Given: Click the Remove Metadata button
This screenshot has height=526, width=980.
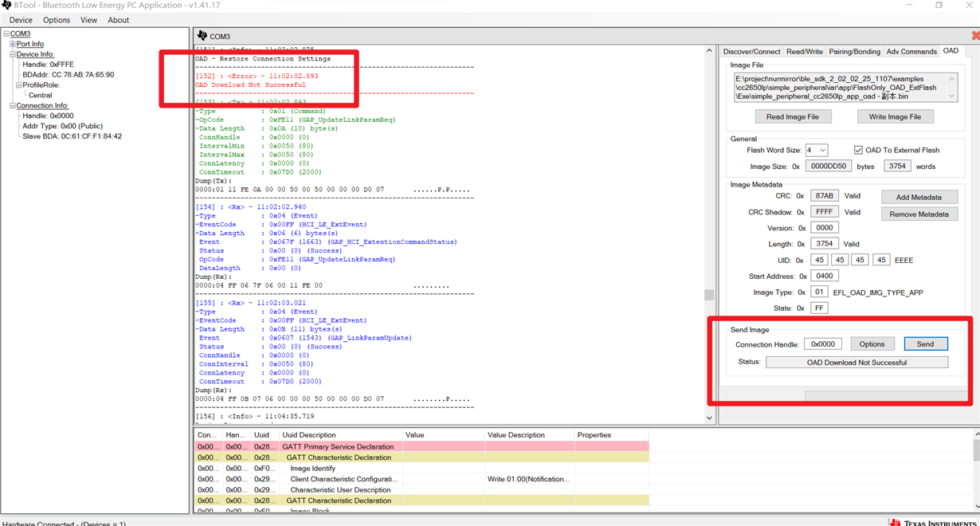Looking at the screenshot, I should 919,214.
